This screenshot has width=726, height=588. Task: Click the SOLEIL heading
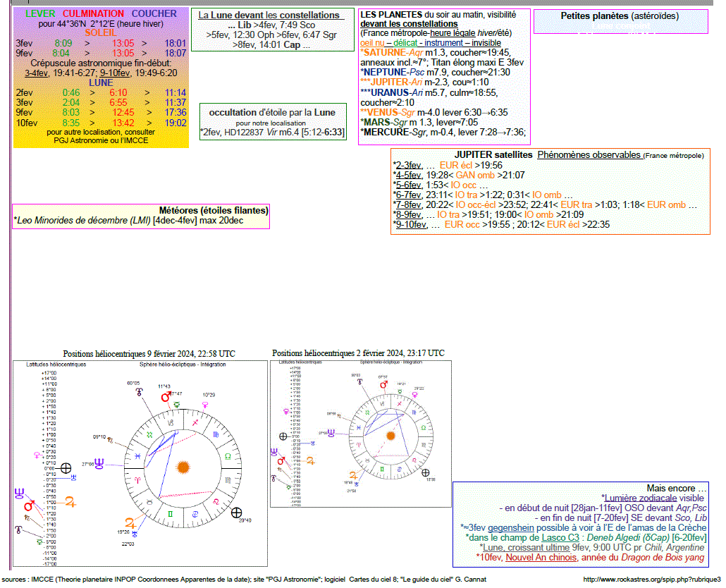[x=101, y=33]
